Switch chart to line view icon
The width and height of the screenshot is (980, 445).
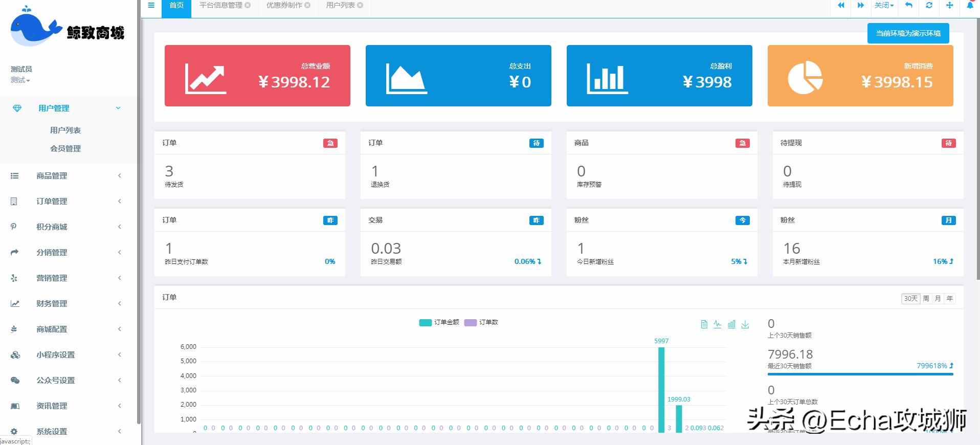(718, 324)
